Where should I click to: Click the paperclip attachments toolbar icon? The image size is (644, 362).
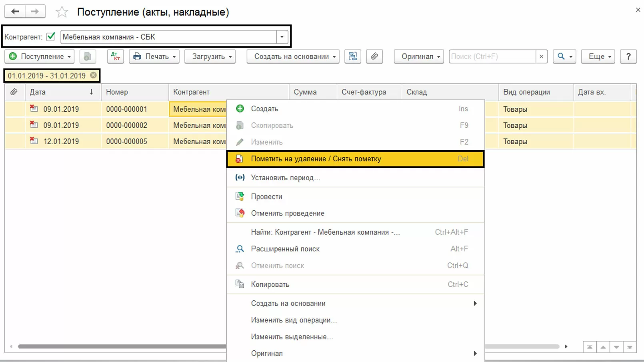(x=374, y=56)
